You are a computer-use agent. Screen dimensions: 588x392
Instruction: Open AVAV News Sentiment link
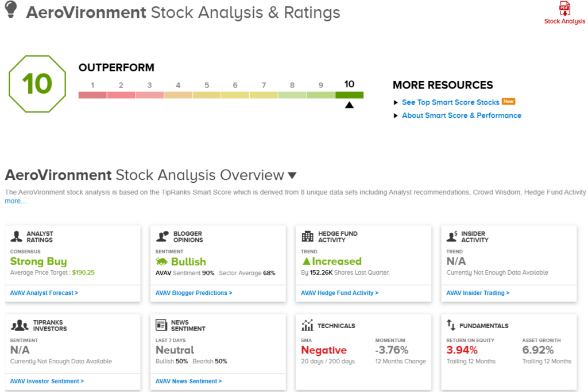[188, 381]
